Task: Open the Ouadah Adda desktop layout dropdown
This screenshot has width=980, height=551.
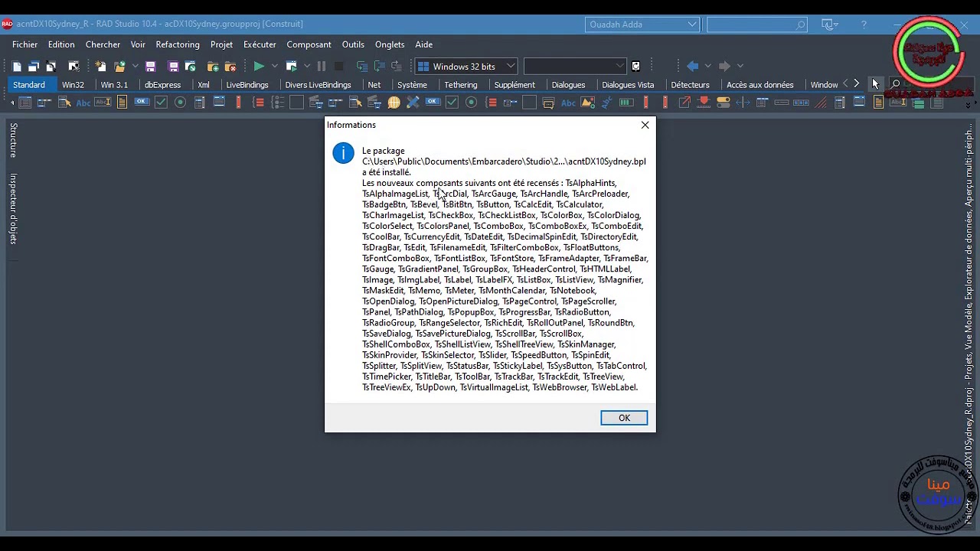Action: pyautogui.click(x=642, y=24)
